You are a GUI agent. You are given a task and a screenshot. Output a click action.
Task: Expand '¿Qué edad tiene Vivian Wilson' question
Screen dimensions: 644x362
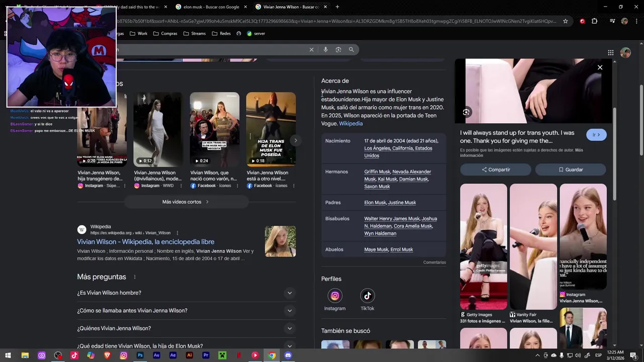[185, 346]
